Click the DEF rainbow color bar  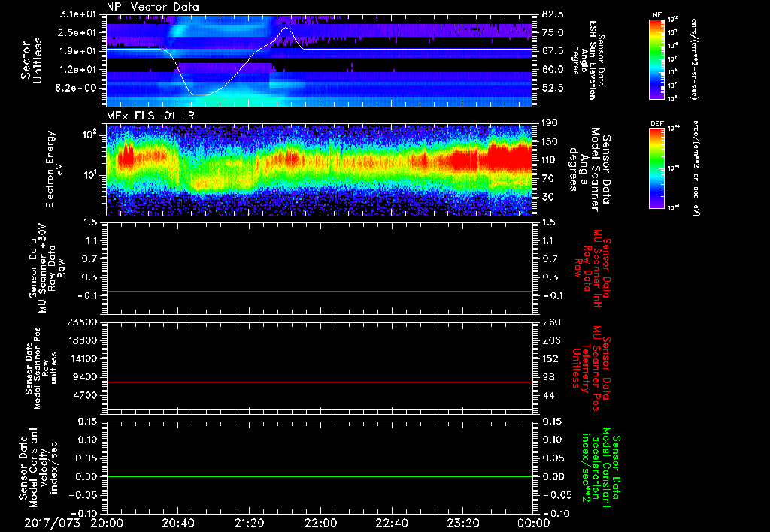657,168
